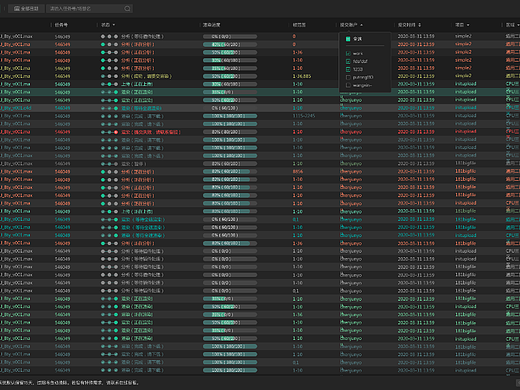Click the calendar date filter button
Image resolution: width=520 pixels, height=390 pixels.
pyautogui.click(x=26, y=9)
